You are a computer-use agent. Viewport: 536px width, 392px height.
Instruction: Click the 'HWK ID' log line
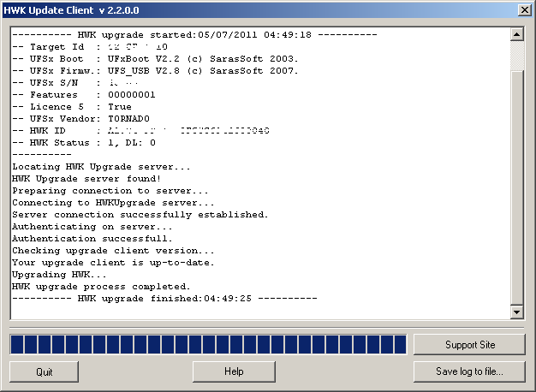click(x=140, y=131)
